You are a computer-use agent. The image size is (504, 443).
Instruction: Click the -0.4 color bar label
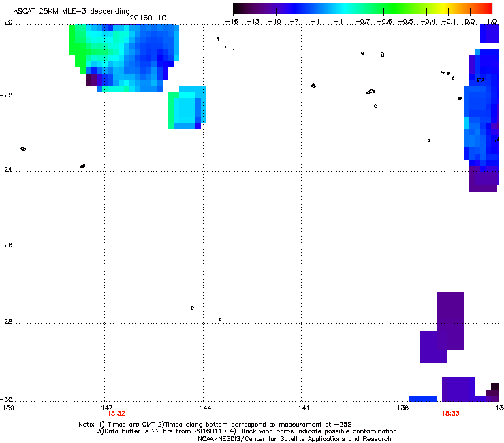pyautogui.click(x=428, y=22)
